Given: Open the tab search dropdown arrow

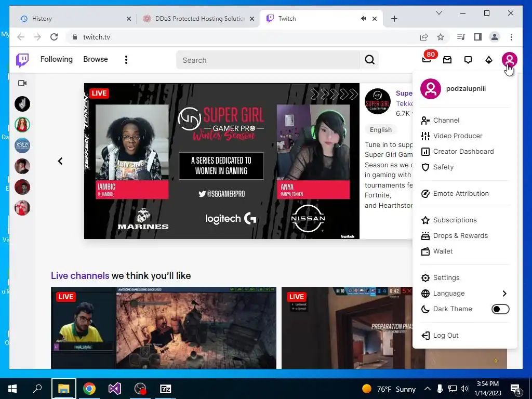Looking at the screenshot, I should (x=438, y=13).
